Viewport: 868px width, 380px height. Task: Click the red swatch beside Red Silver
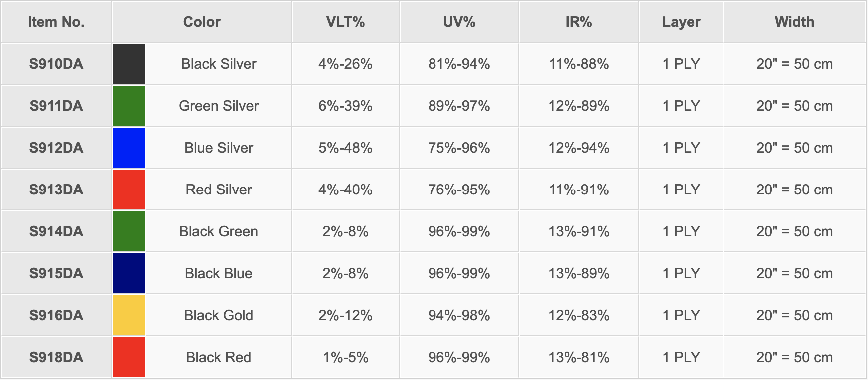(129, 190)
